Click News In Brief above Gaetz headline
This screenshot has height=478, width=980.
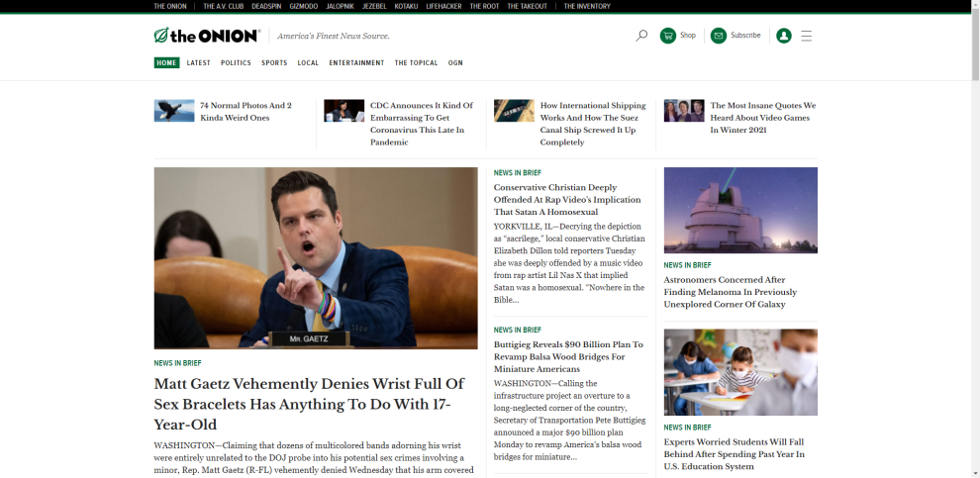point(177,363)
